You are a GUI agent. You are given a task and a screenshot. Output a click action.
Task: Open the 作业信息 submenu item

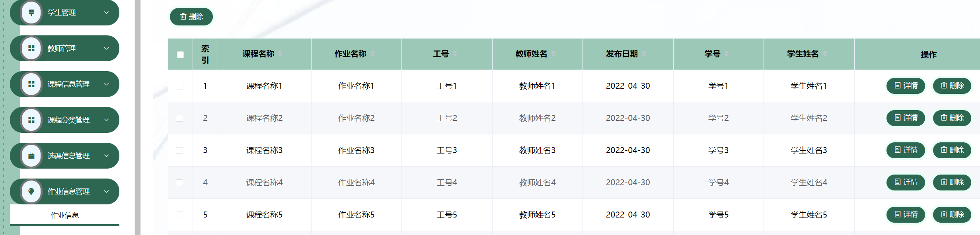click(64, 216)
